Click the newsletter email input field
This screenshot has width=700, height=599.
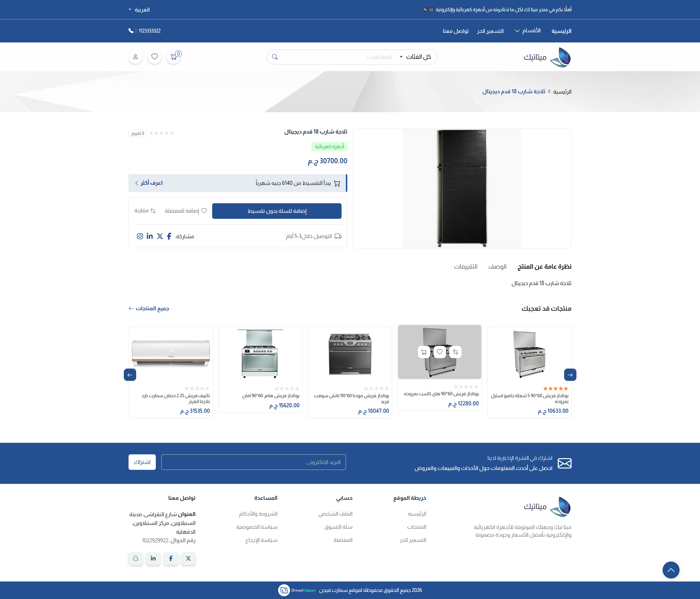coord(253,462)
